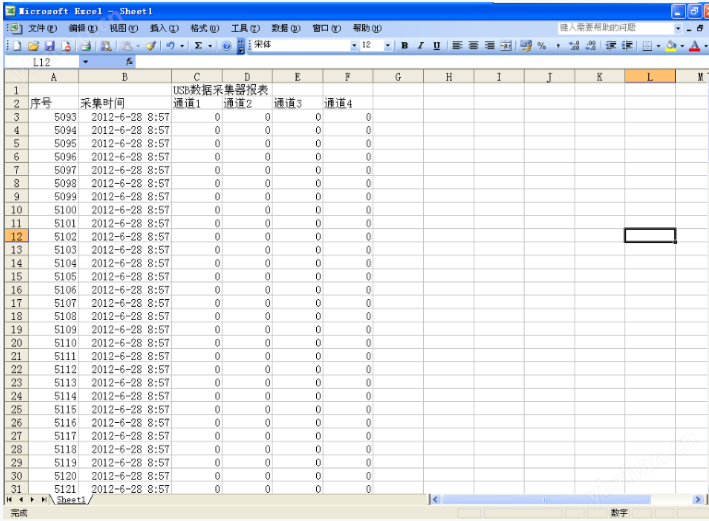Click the AutoSum sigma icon
This screenshot has height=521, width=709.
(199, 46)
